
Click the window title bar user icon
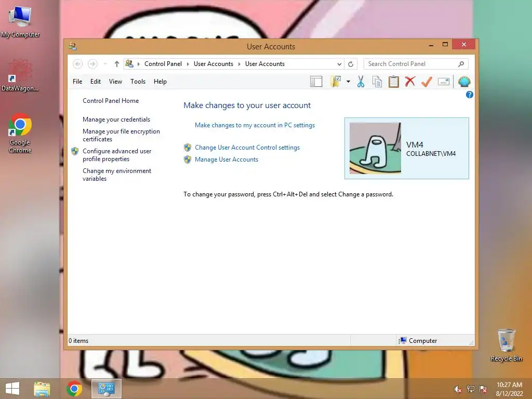(72, 46)
